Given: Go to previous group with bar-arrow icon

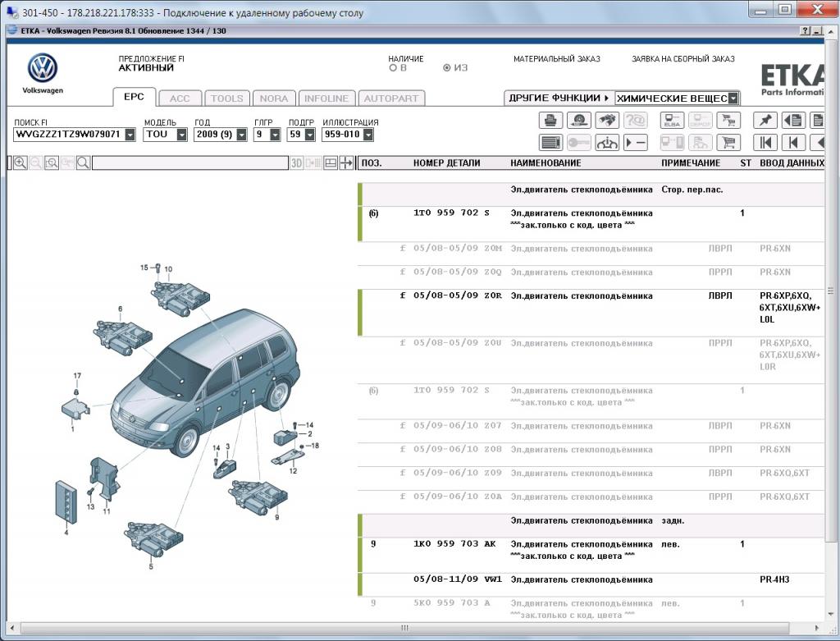Looking at the screenshot, I should coord(793,143).
